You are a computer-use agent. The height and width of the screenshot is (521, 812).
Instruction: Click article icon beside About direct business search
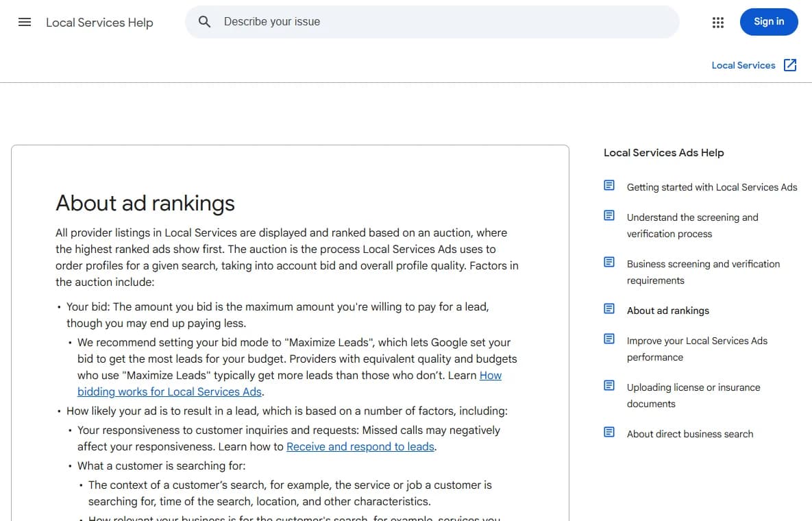coord(609,432)
